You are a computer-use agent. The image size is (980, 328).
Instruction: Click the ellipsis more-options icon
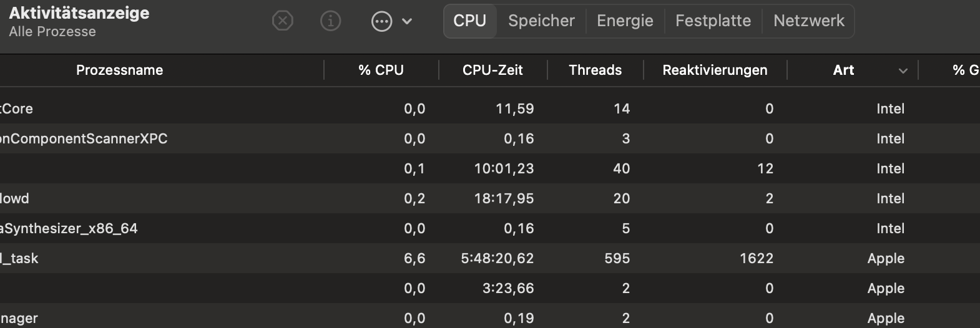(381, 21)
